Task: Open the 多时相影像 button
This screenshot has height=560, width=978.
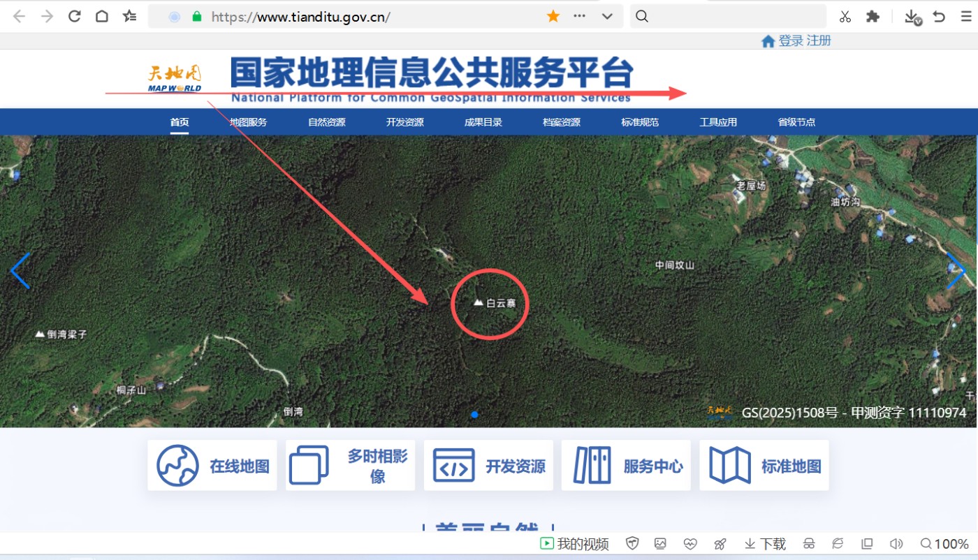Action: click(350, 465)
